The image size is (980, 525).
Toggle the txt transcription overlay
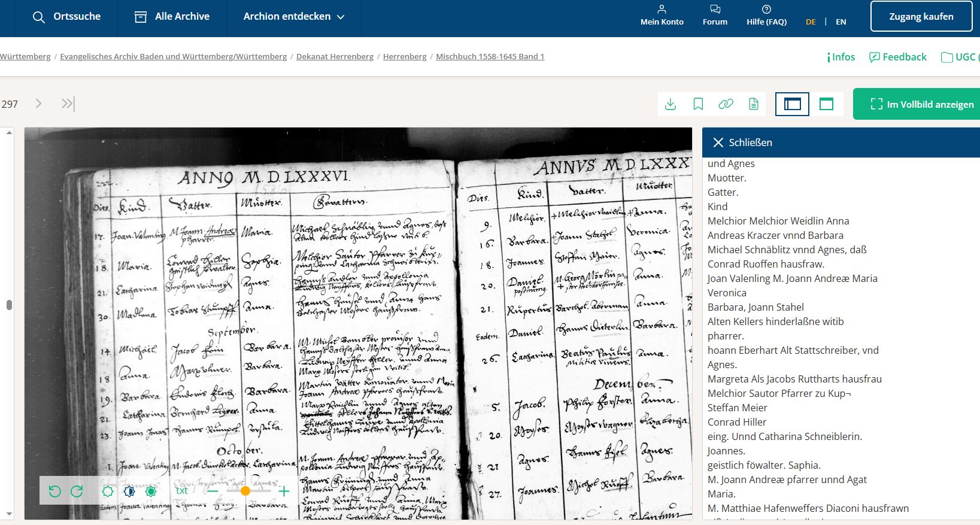click(181, 491)
